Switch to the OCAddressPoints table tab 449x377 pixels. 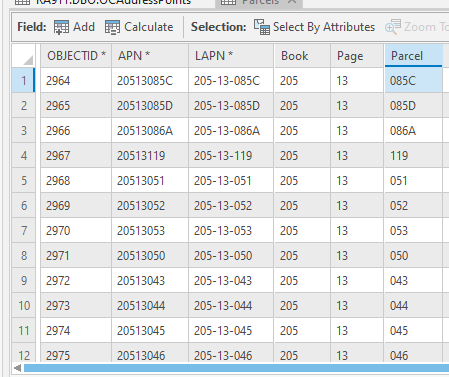[104, 2]
